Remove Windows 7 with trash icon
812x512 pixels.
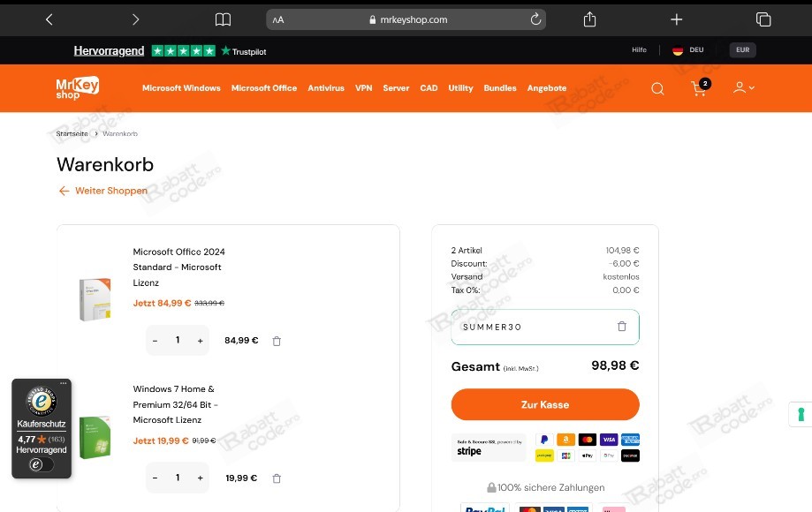pos(277,478)
